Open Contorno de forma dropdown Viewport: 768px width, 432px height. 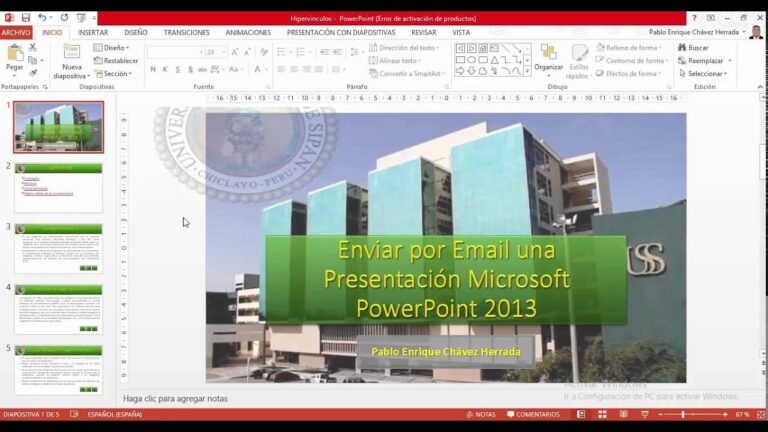(632, 61)
